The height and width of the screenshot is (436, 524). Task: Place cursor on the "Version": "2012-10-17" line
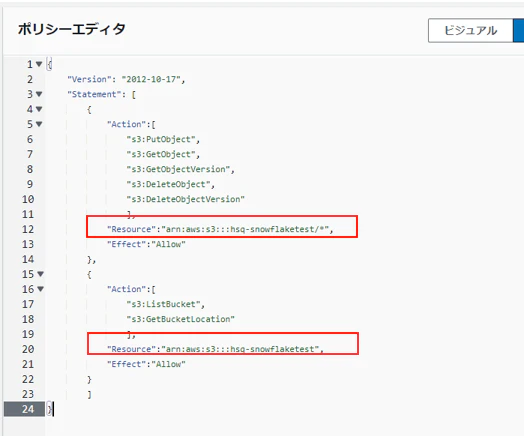126,79
